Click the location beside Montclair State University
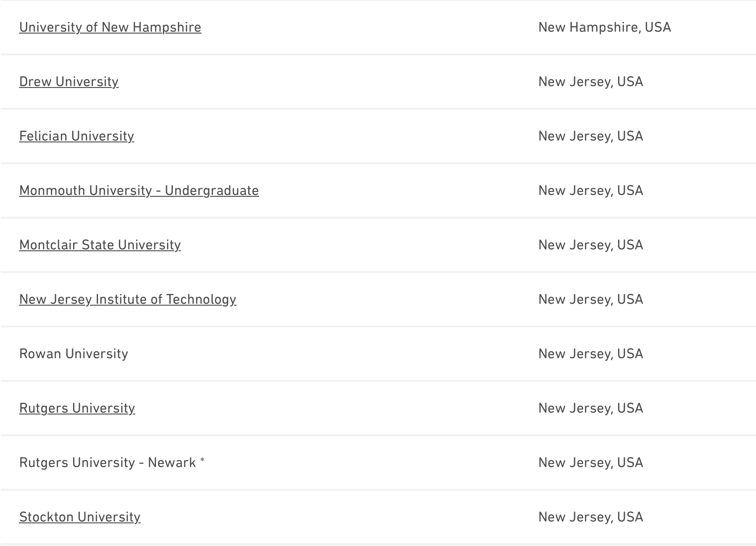756x546 pixels. tap(590, 245)
